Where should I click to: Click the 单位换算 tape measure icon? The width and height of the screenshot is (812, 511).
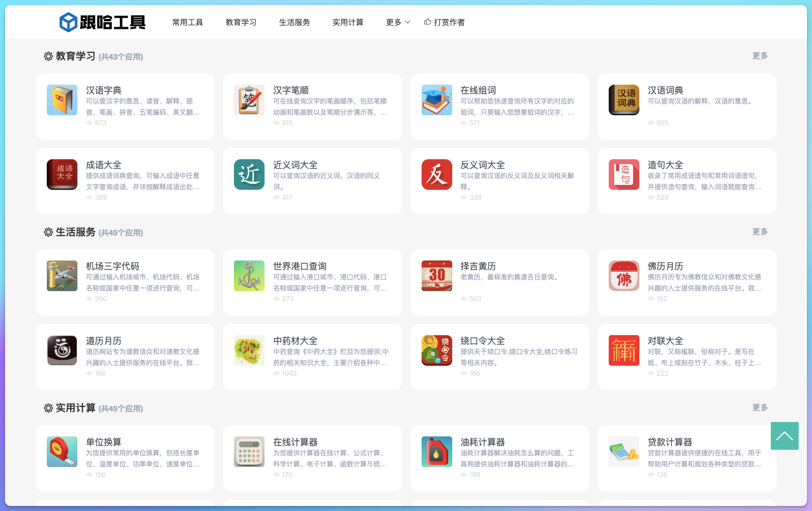(x=62, y=452)
